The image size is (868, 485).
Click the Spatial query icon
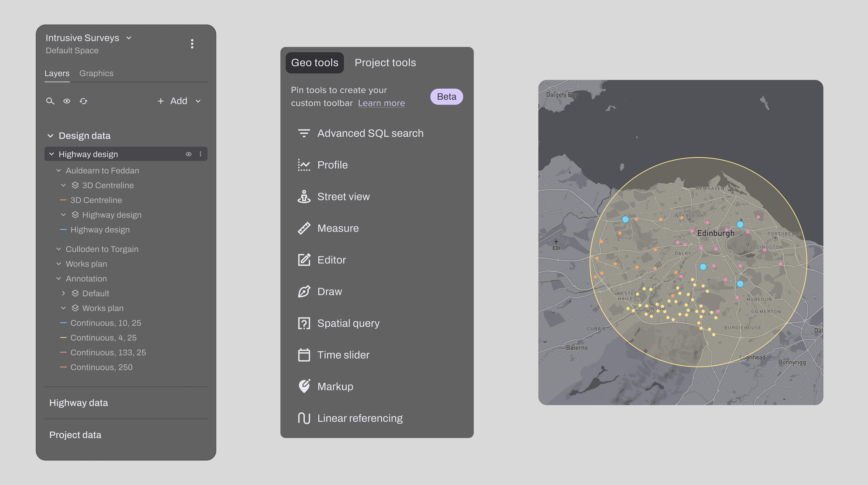[x=304, y=323]
